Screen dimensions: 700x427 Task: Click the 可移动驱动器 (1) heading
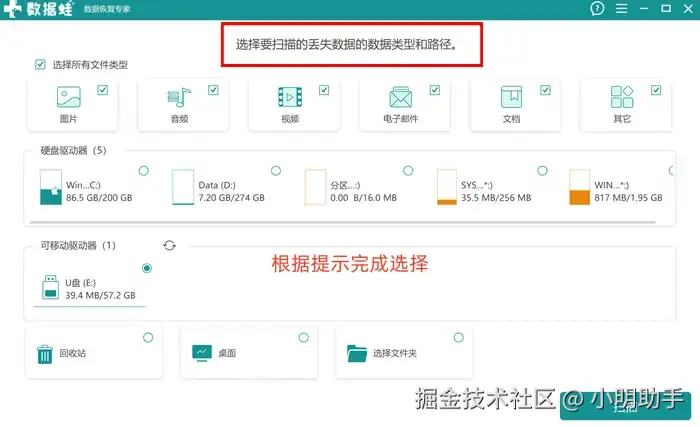click(x=78, y=245)
